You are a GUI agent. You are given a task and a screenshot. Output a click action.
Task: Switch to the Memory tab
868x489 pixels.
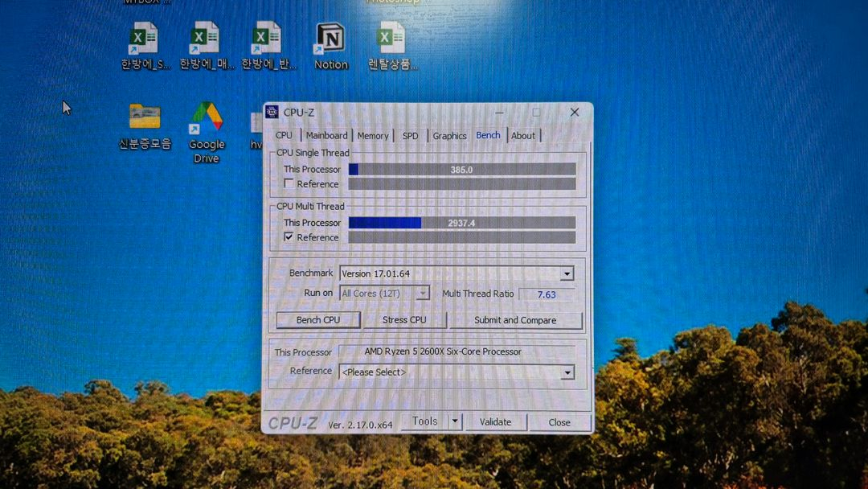coord(372,135)
